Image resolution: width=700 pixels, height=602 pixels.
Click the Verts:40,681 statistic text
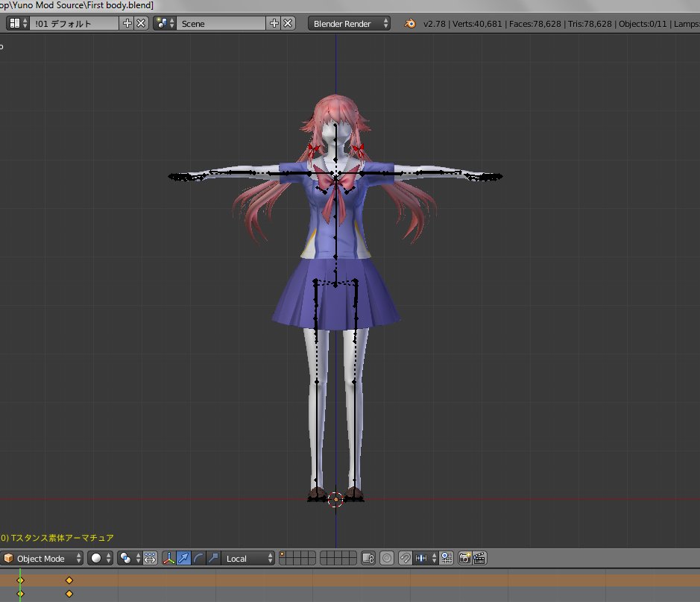[x=477, y=24]
